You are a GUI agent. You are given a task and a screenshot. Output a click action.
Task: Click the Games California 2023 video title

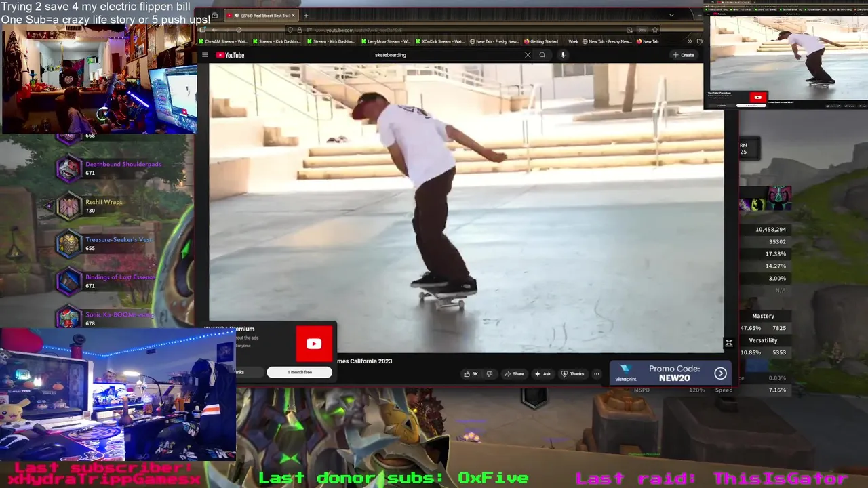(x=364, y=361)
